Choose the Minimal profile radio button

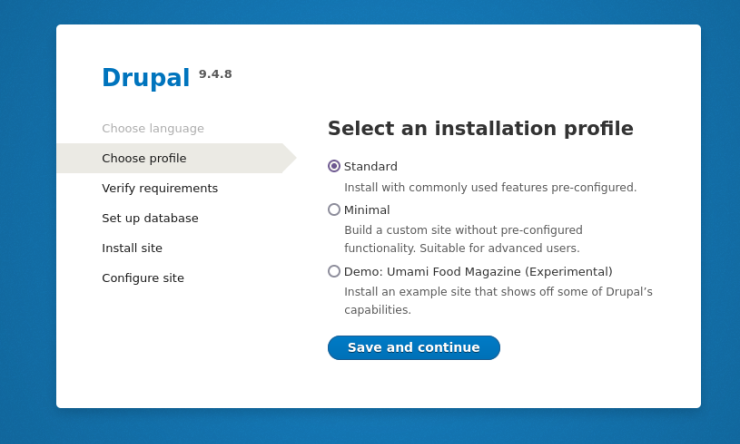point(334,210)
